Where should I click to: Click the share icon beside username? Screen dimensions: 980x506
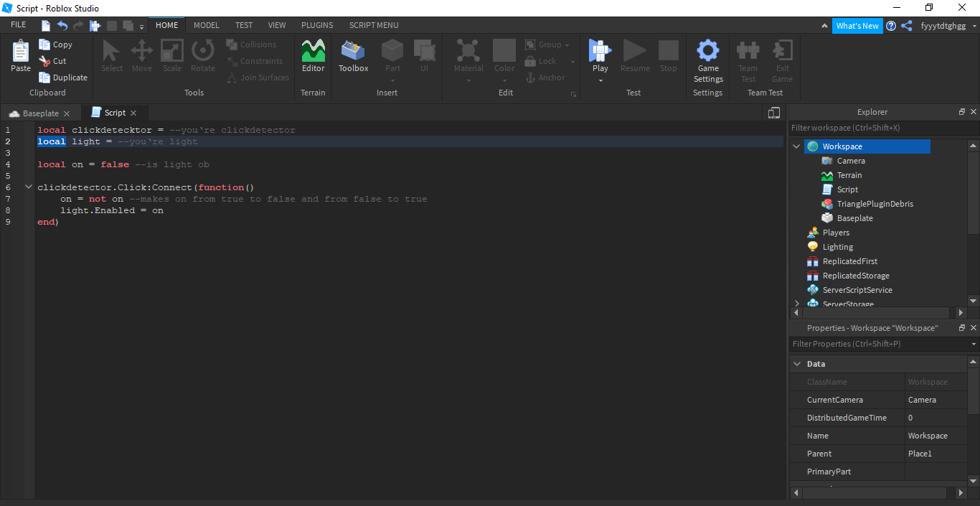907,26
